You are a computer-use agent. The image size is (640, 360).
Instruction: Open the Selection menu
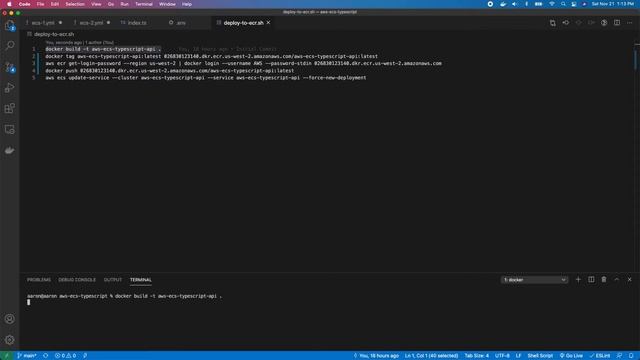click(75, 4)
